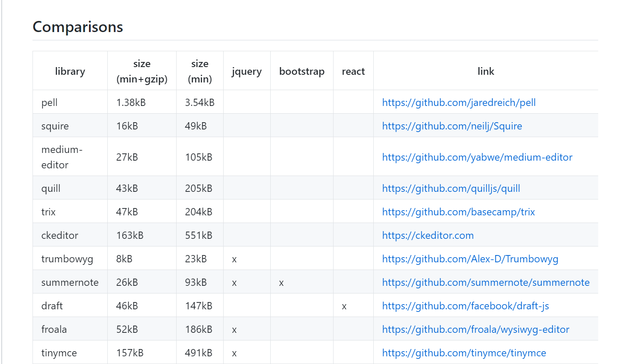Click the 157kB size value
Viewport: 629px width, 364px height.
[130, 353]
